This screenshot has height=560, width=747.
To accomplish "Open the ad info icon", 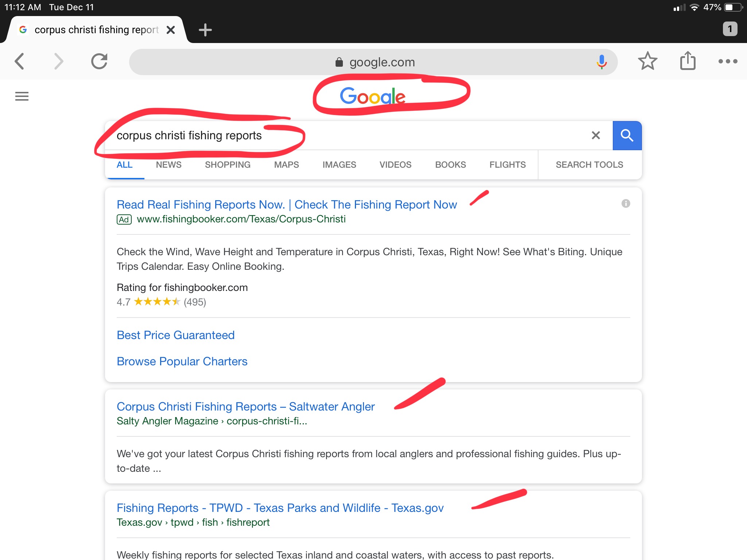I will click(626, 203).
